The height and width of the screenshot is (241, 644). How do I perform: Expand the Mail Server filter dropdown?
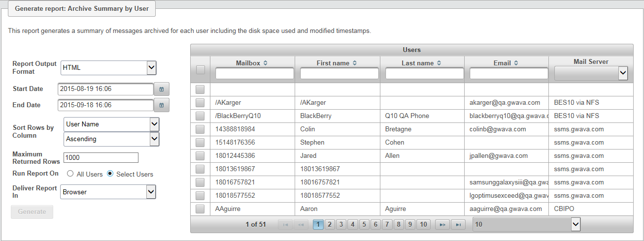591,73
